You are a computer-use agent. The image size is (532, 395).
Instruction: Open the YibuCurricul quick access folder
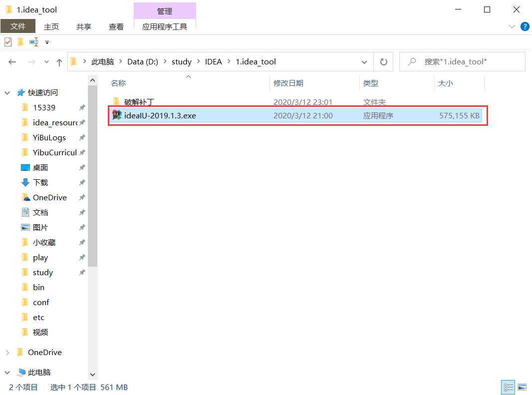54,152
